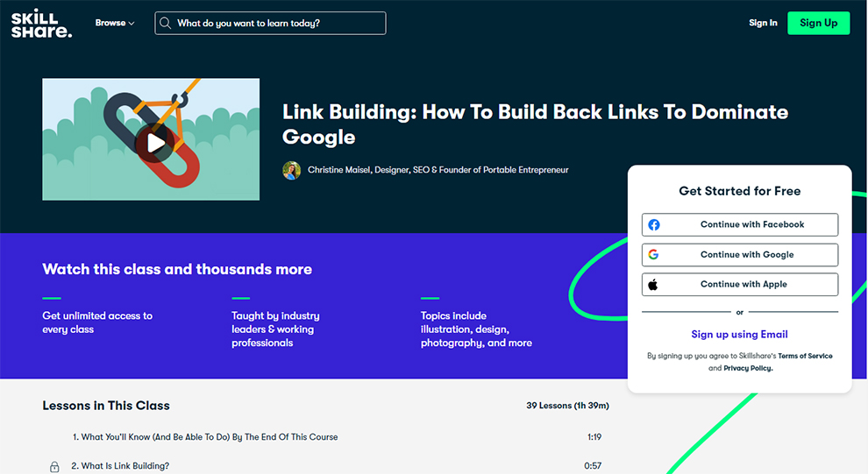This screenshot has height=474, width=868.
Task: Expand the Browse dropdown menu
Action: tap(115, 24)
